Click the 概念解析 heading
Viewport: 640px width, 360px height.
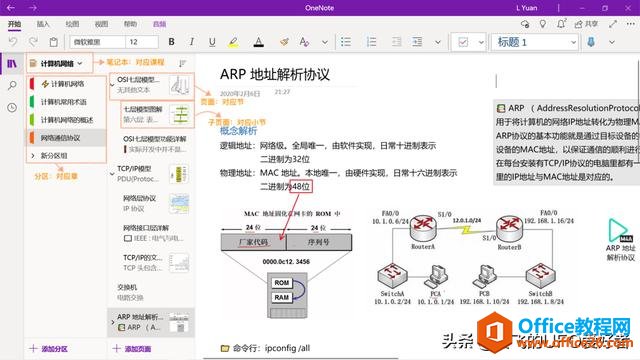(238, 131)
